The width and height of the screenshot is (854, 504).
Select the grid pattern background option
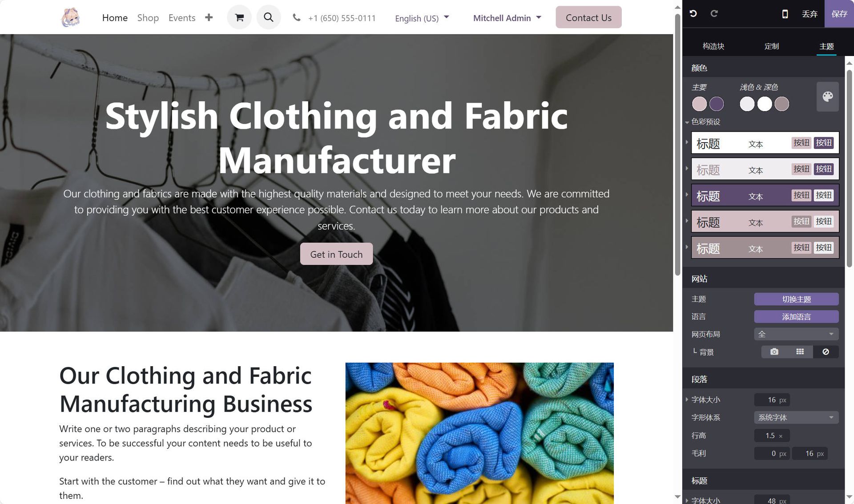click(800, 352)
